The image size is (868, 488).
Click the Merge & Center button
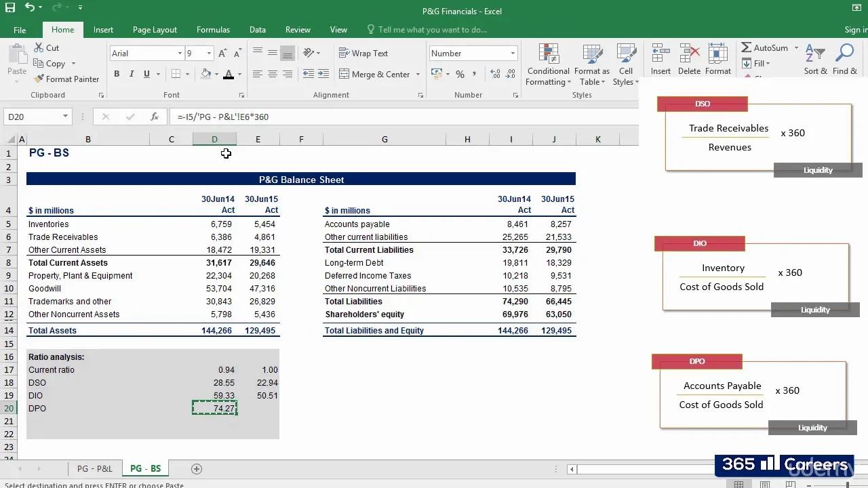point(374,74)
